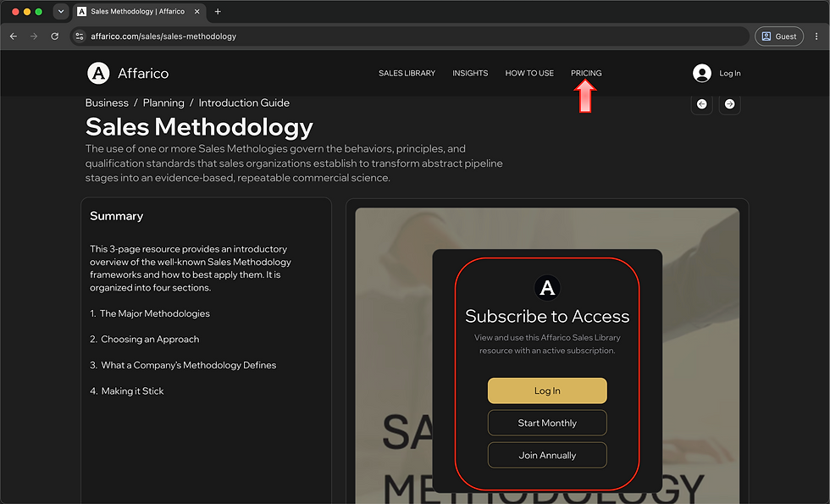Click the Affarico A logo in subscribe modal
The image size is (830, 504).
[x=547, y=287]
